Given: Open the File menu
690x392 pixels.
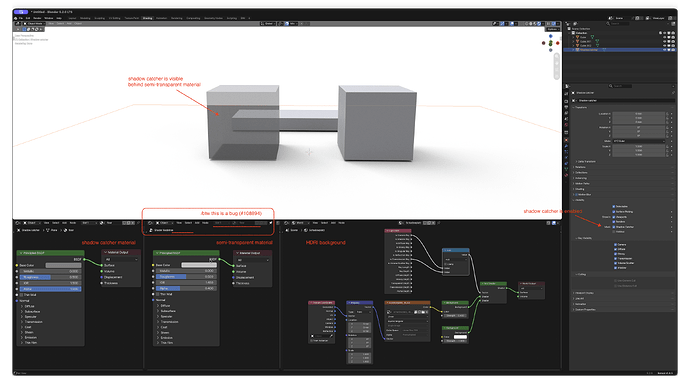Looking at the screenshot, I should [x=21, y=18].
